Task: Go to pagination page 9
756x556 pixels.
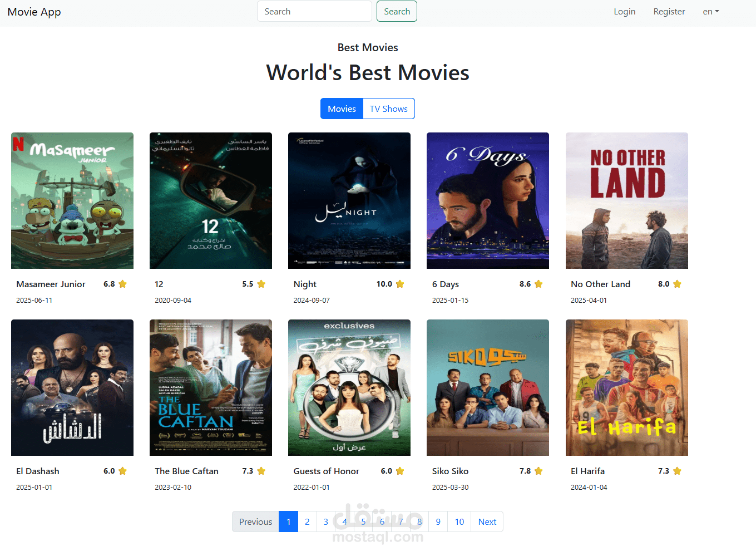Action: pyautogui.click(x=438, y=521)
